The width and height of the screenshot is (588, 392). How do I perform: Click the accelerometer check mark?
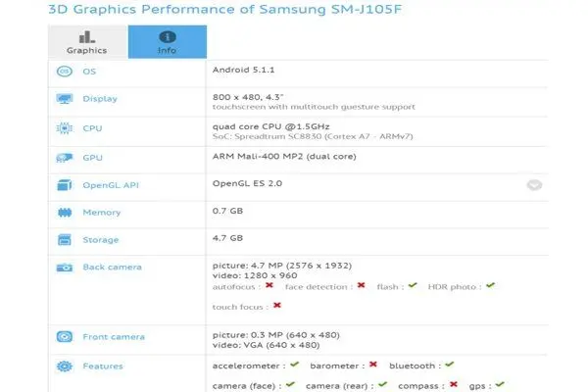pos(295,365)
